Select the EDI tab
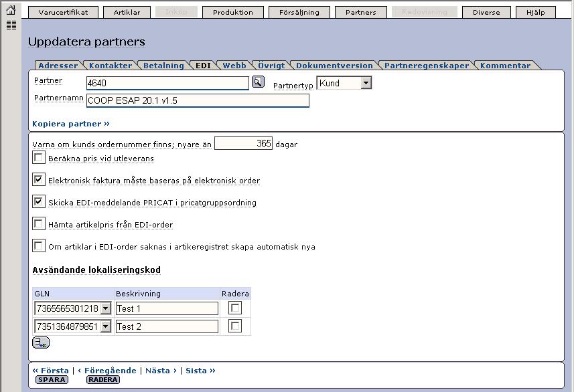This screenshot has width=574, height=392. [203, 66]
